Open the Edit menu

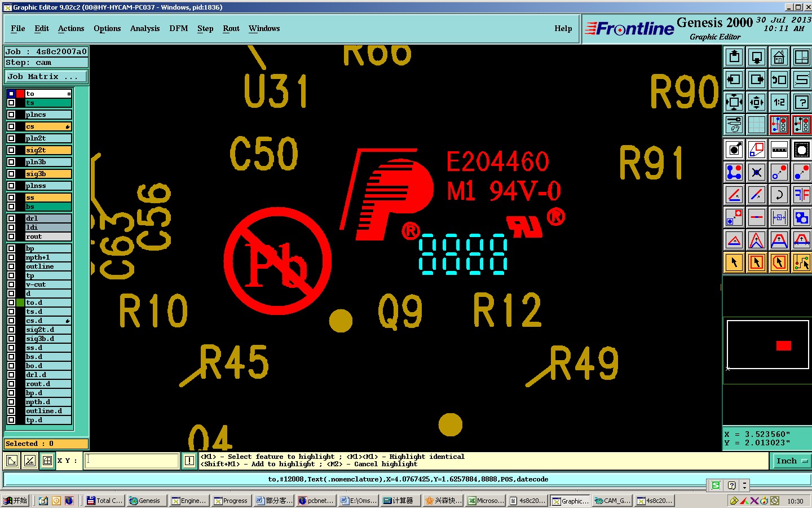[42, 28]
